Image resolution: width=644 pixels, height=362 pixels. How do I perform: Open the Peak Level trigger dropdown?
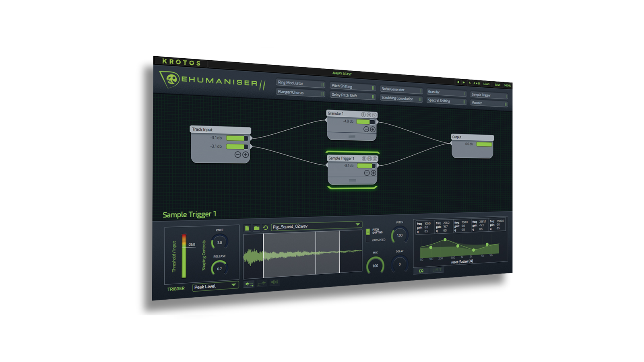click(215, 286)
